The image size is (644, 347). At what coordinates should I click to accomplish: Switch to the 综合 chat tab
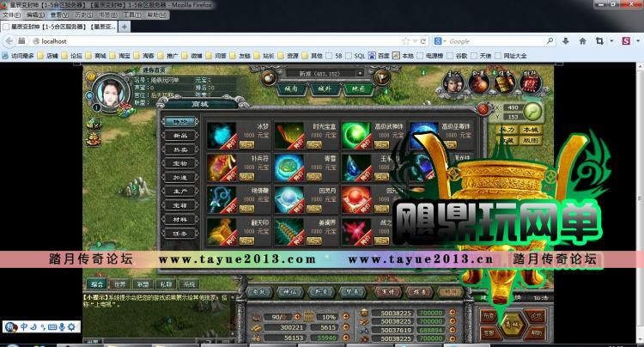tap(97, 283)
